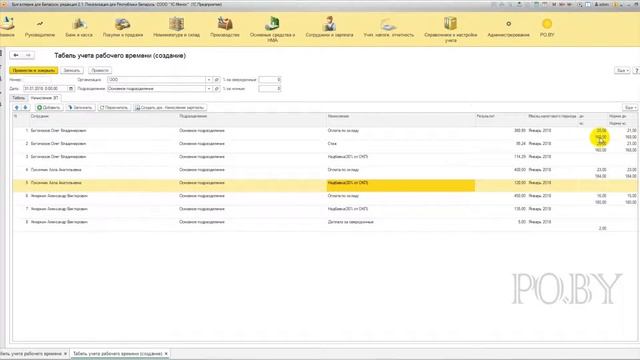Click the Заполнить button
Screen dimensions: 640x360
coord(80,107)
